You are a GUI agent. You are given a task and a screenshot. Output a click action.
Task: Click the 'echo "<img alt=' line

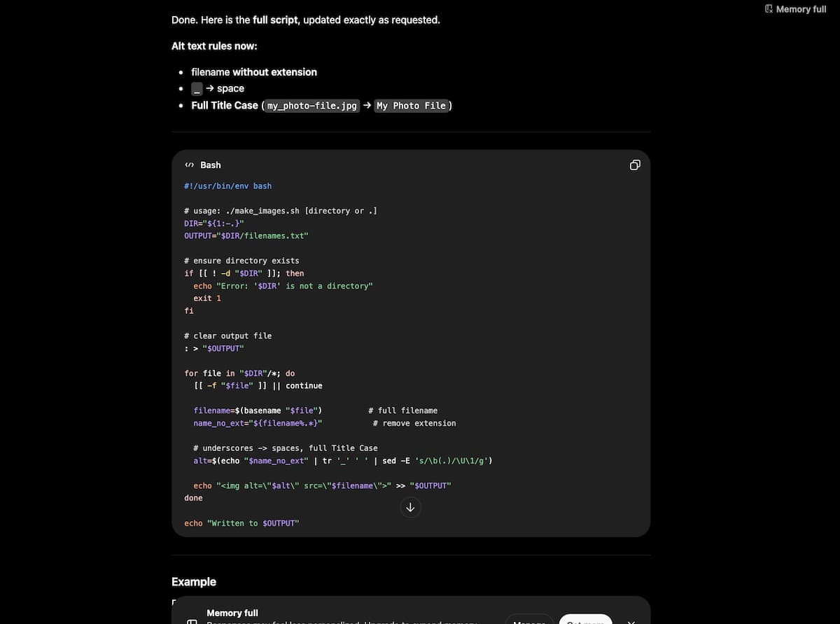click(323, 486)
